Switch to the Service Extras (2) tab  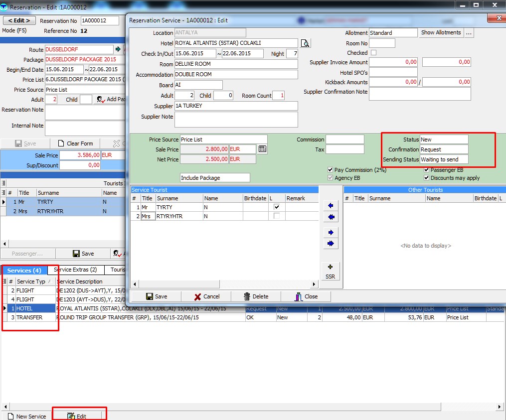[x=76, y=270]
